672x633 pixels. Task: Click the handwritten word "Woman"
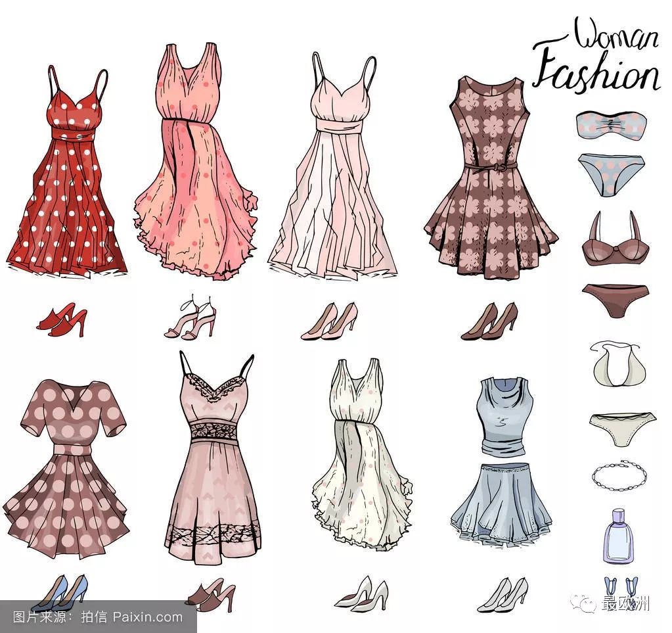[x=616, y=33]
